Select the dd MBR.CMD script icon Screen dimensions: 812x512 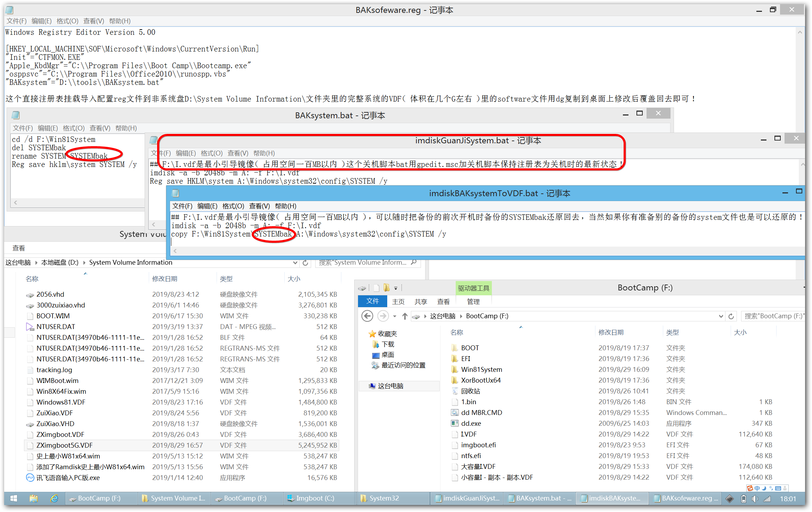[x=455, y=413]
